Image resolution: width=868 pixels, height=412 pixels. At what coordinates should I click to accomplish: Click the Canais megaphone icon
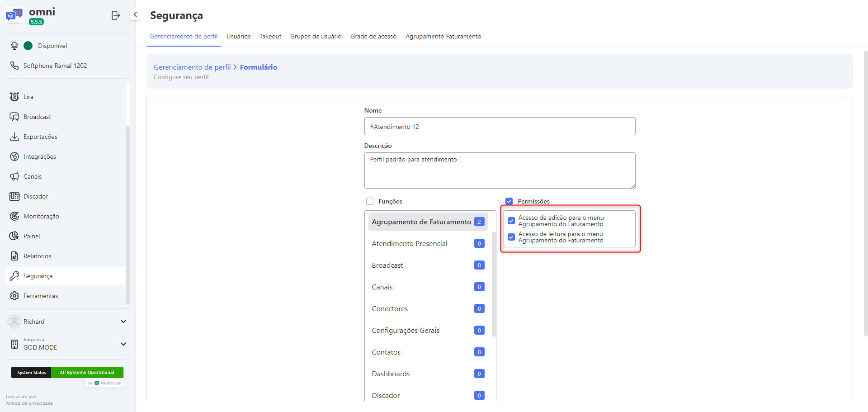[14, 176]
